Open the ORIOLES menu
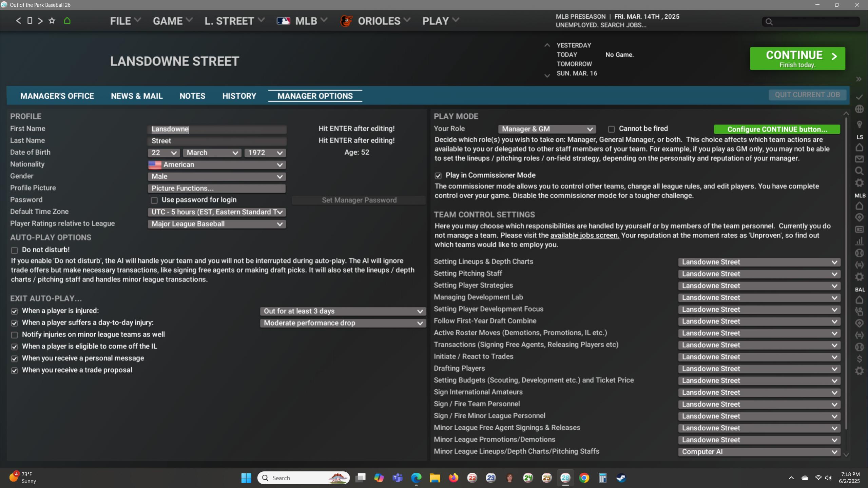Viewport: 868px width, 488px height. 379,21
